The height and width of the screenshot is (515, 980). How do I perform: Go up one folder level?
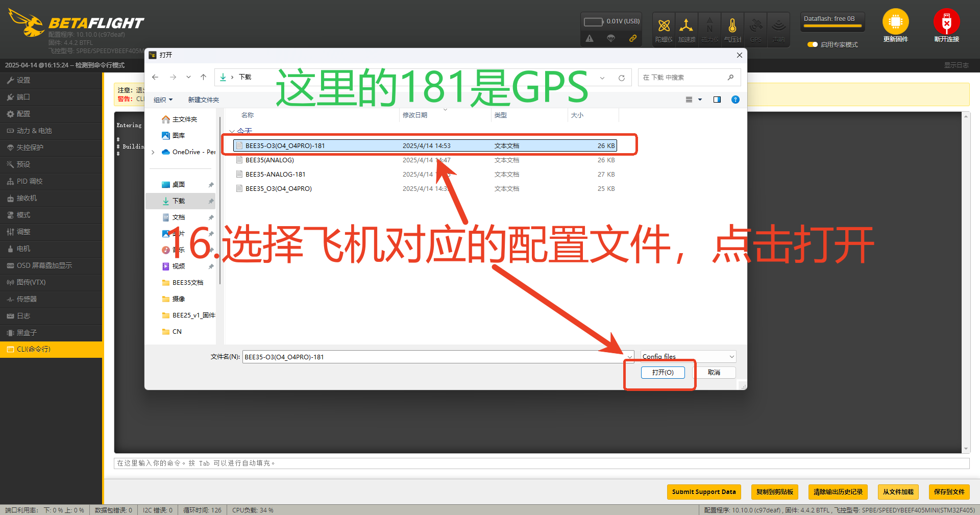204,77
